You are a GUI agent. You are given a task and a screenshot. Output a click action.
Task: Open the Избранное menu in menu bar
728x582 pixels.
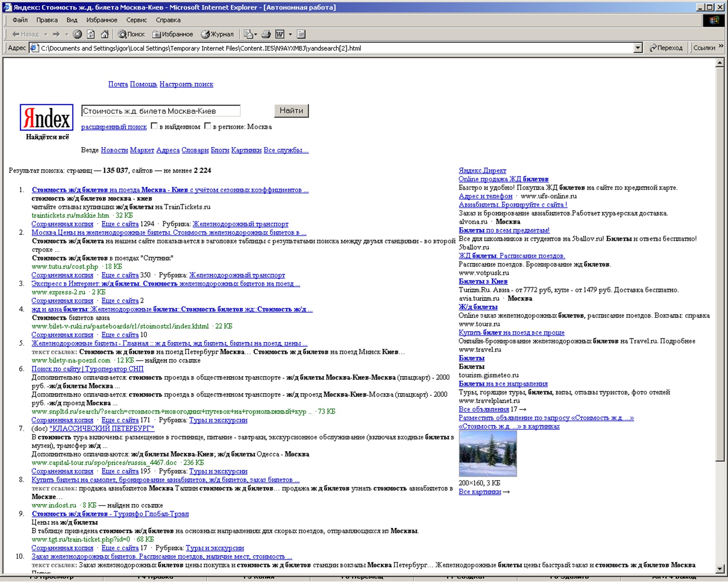point(102,20)
